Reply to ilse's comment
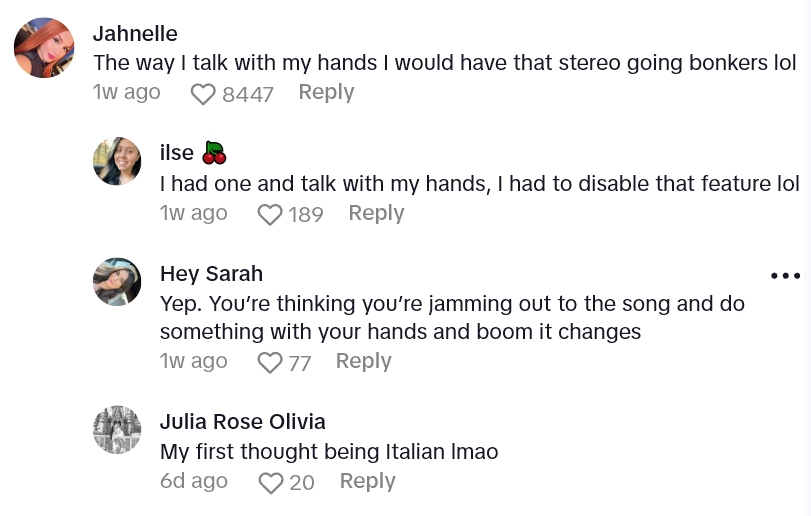The width and height of the screenshot is (811, 516). (x=376, y=213)
